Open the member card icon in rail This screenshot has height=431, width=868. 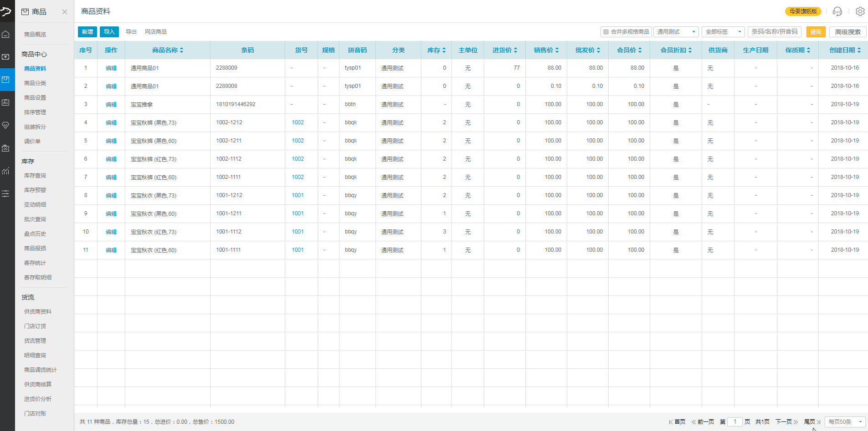point(5,102)
